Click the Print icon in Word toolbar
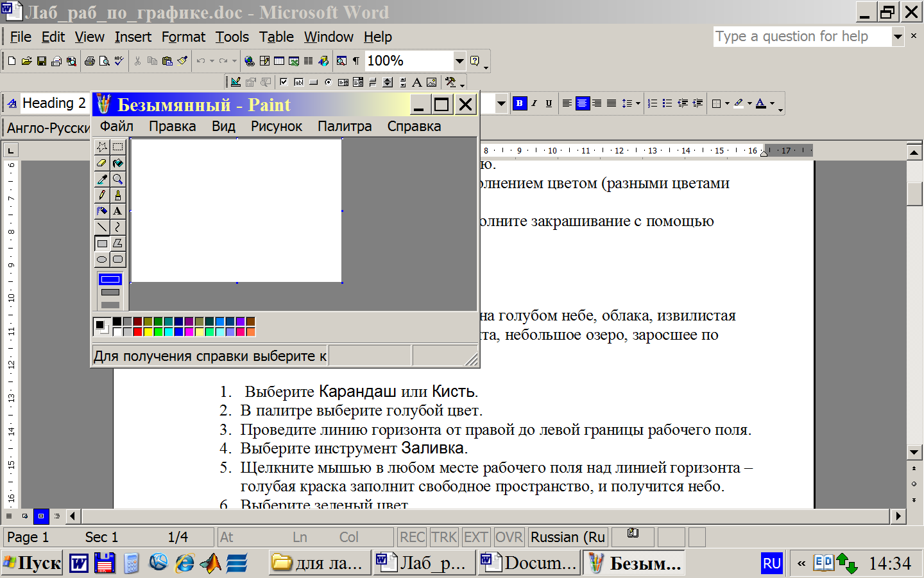Viewport: 924px width, 578px height. pos(90,61)
